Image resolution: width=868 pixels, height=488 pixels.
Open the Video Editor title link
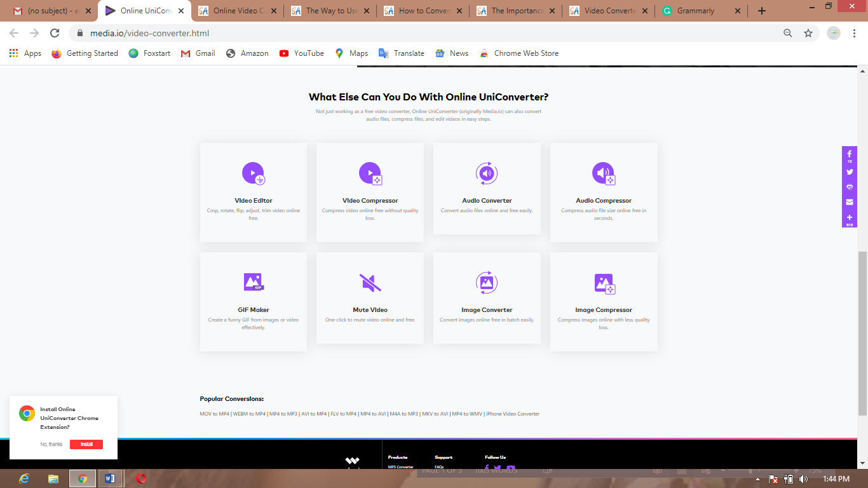254,201
